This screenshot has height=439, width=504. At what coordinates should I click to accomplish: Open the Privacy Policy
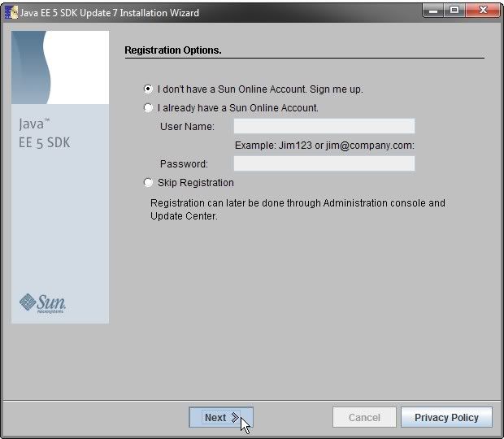click(x=446, y=417)
